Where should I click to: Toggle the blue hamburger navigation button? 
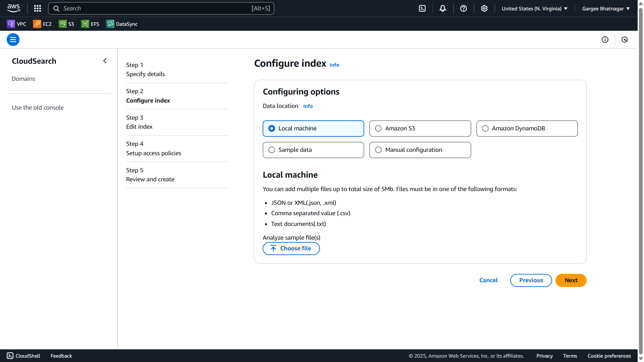[x=13, y=40]
